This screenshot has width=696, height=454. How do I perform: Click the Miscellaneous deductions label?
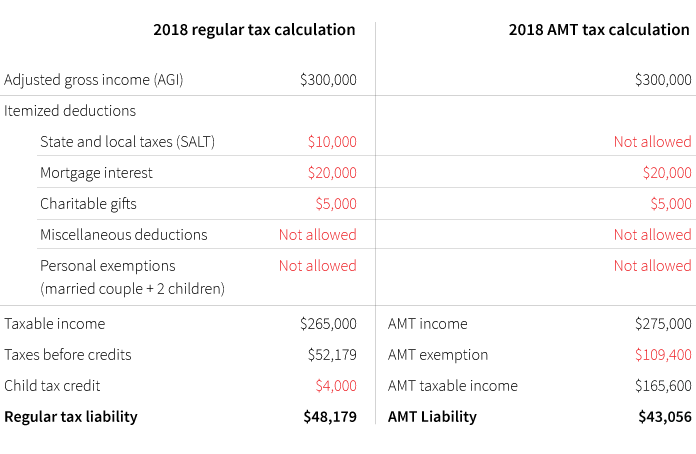123,234
